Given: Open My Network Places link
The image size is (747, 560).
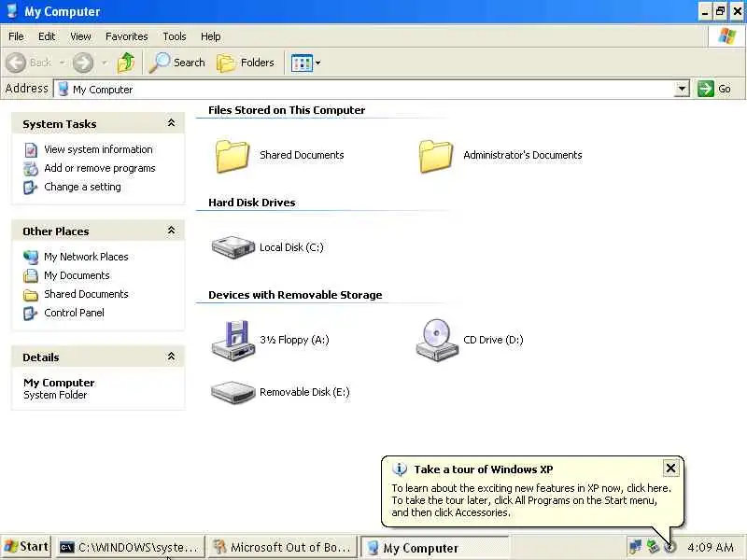Looking at the screenshot, I should pyautogui.click(x=86, y=257).
